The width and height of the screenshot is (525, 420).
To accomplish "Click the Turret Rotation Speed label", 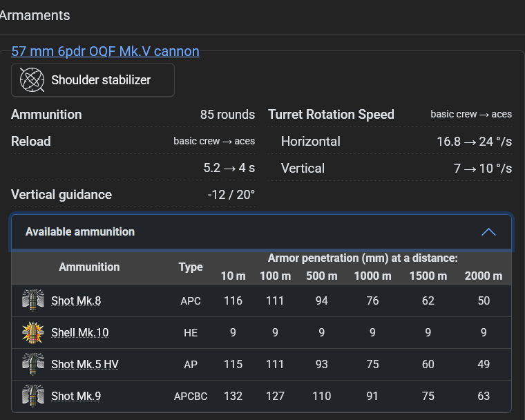I will click(x=331, y=115).
